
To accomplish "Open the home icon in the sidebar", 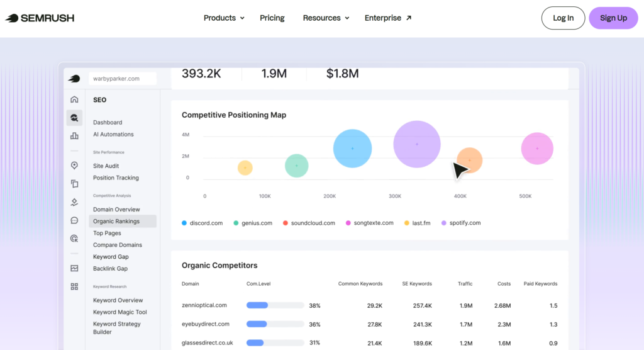I will point(74,99).
